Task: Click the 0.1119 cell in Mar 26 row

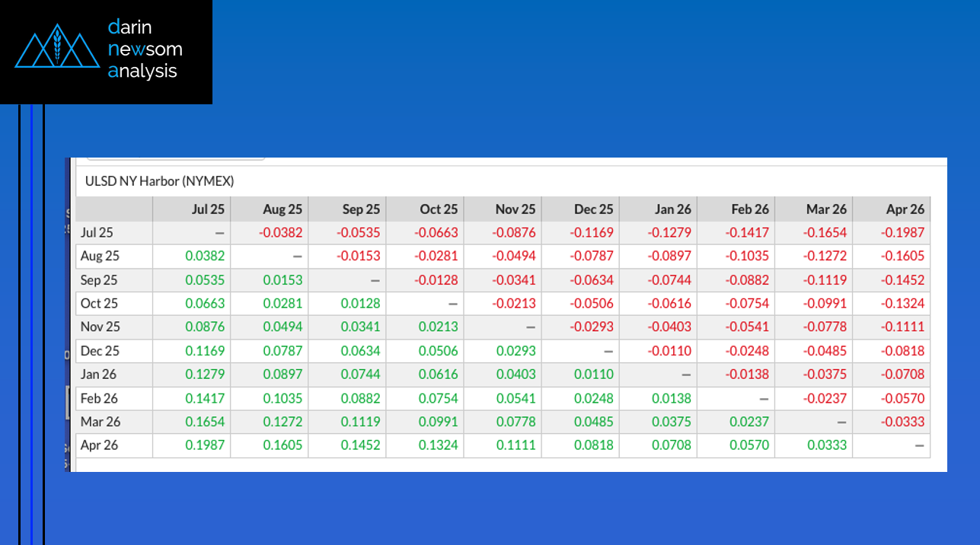Action: point(360,422)
